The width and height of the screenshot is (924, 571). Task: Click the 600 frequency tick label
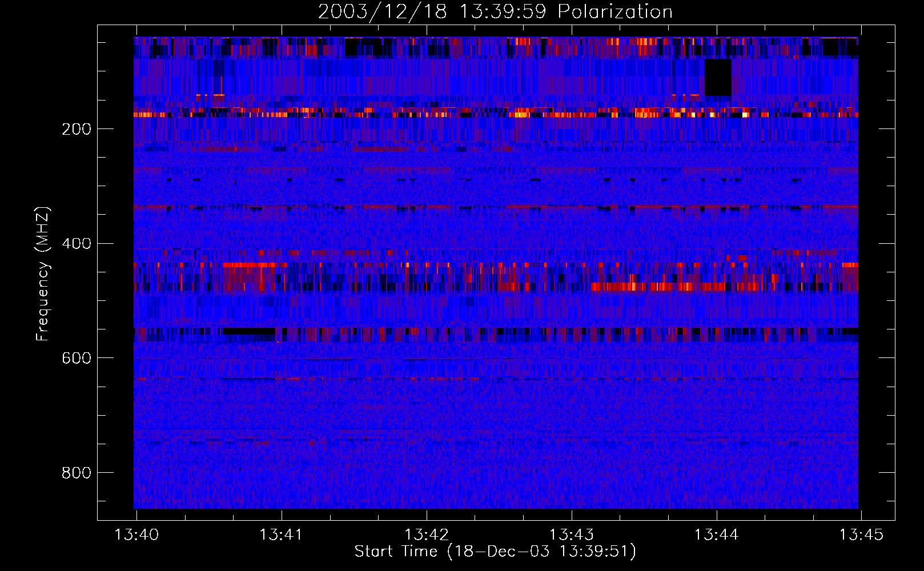tap(77, 358)
